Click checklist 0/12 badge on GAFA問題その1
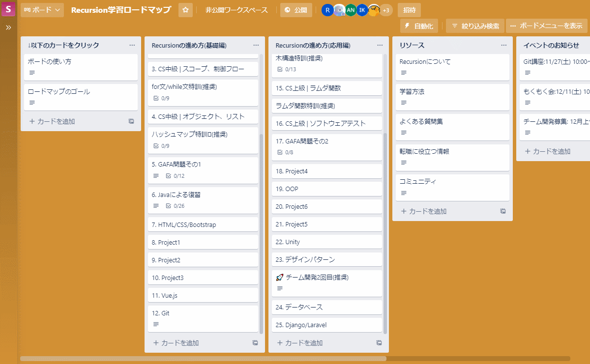The height and width of the screenshot is (364, 590). click(x=176, y=176)
